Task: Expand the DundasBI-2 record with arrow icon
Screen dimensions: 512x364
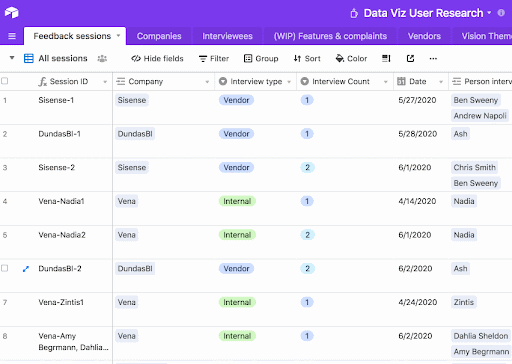Action: point(26,269)
